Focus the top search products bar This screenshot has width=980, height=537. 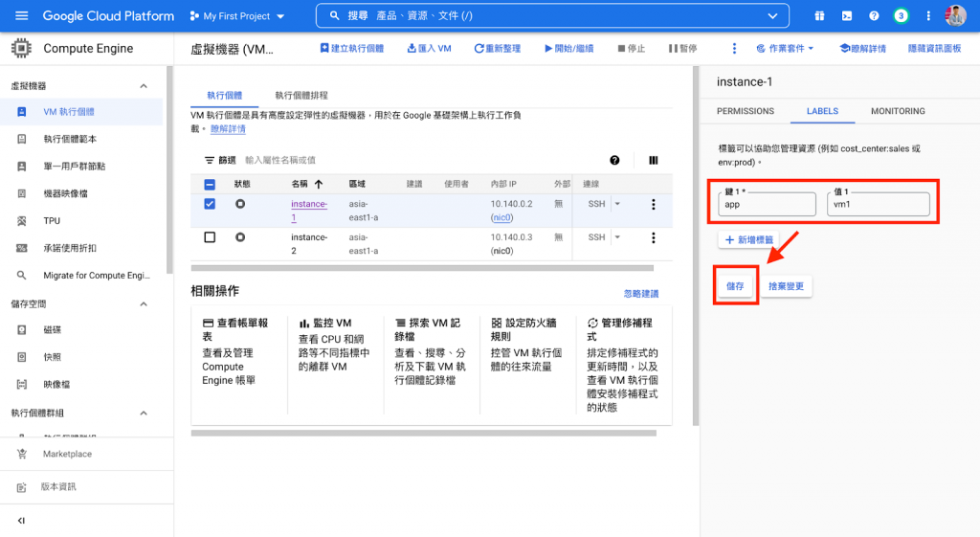552,15
